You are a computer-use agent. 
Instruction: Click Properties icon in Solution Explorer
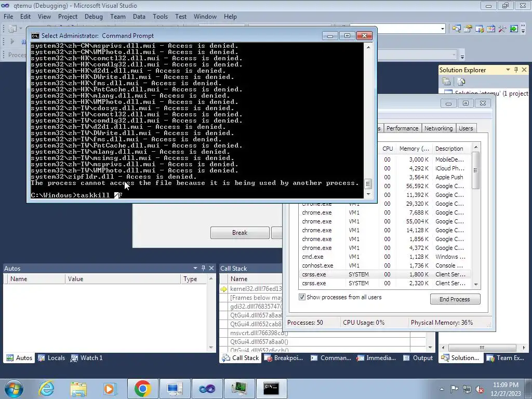(x=446, y=82)
